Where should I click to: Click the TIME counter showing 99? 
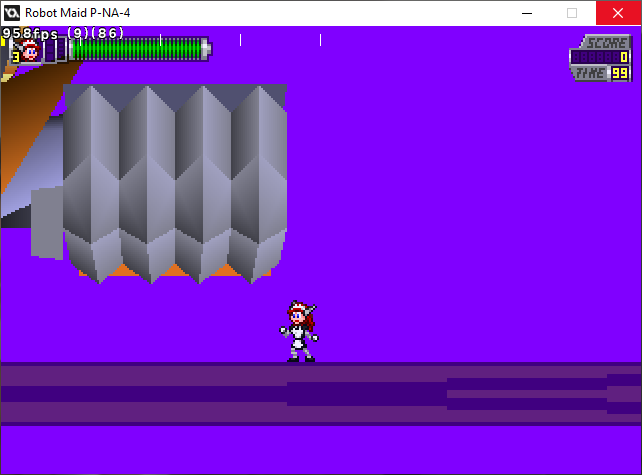[601, 73]
